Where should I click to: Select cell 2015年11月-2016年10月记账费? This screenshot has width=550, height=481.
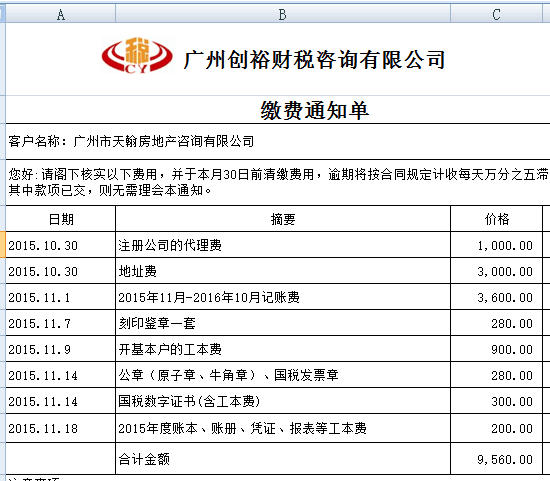click(x=283, y=297)
